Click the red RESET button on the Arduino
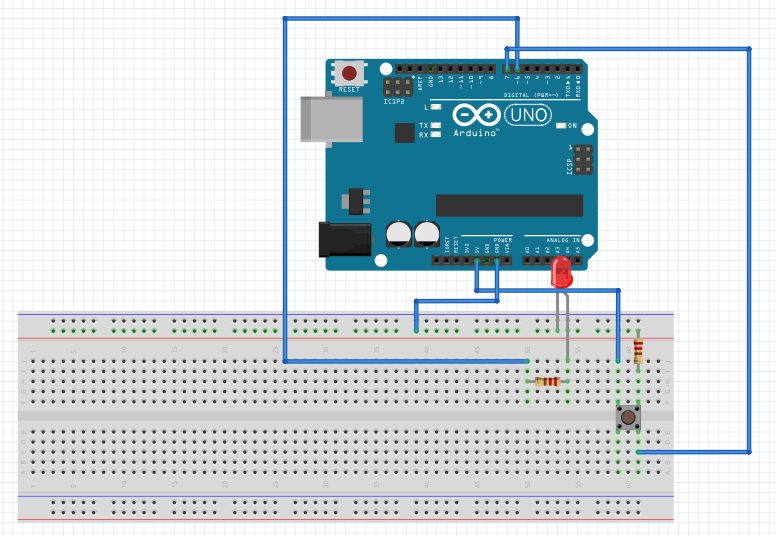This screenshot has width=776, height=536. [349, 73]
